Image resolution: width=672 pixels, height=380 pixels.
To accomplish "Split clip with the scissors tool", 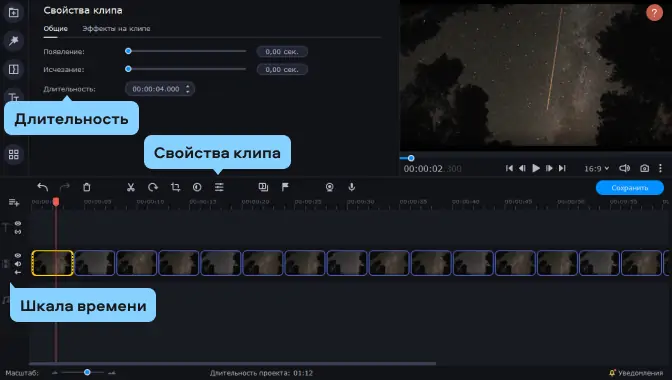I will coord(131,187).
